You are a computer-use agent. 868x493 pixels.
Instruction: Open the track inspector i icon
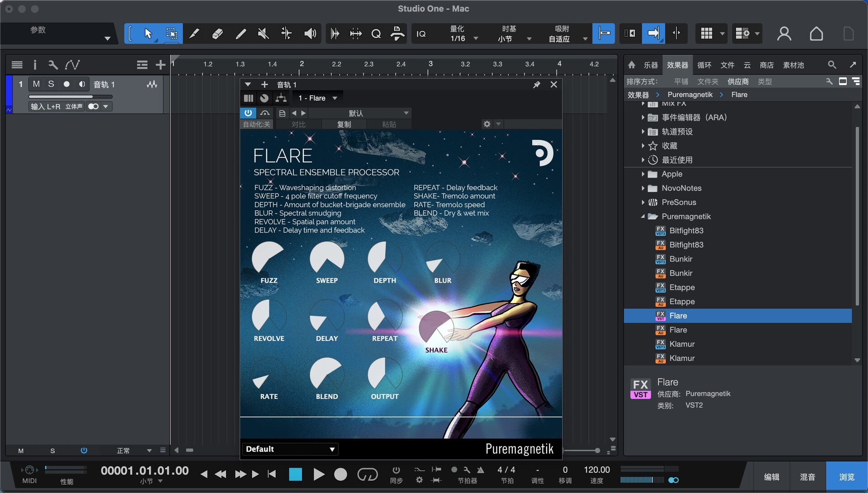[x=35, y=65]
